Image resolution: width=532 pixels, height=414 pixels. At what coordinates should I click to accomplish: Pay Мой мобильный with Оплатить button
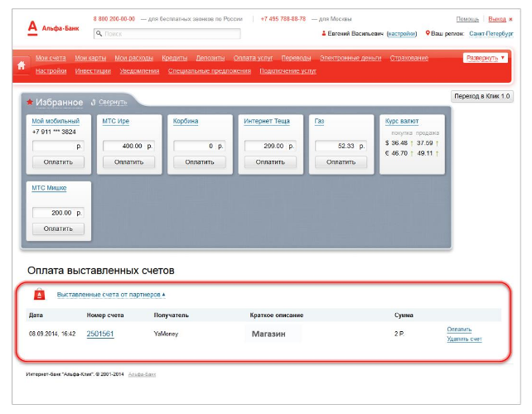[x=58, y=162]
